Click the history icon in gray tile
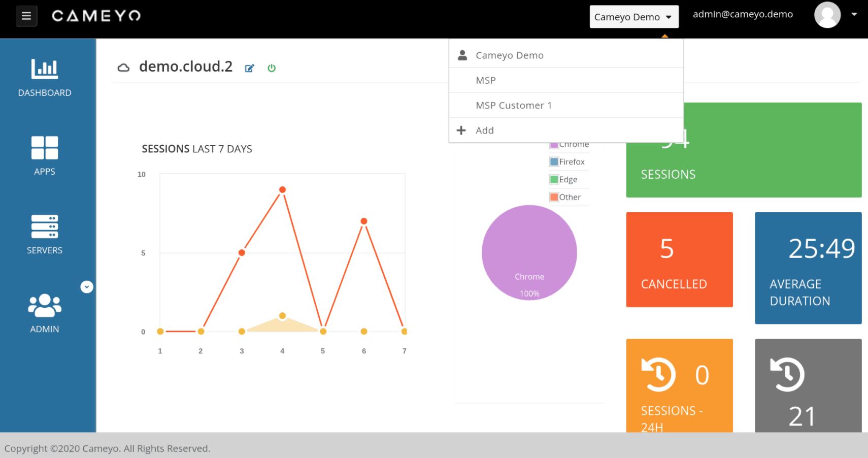The height and width of the screenshot is (458, 868). pos(787,375)
